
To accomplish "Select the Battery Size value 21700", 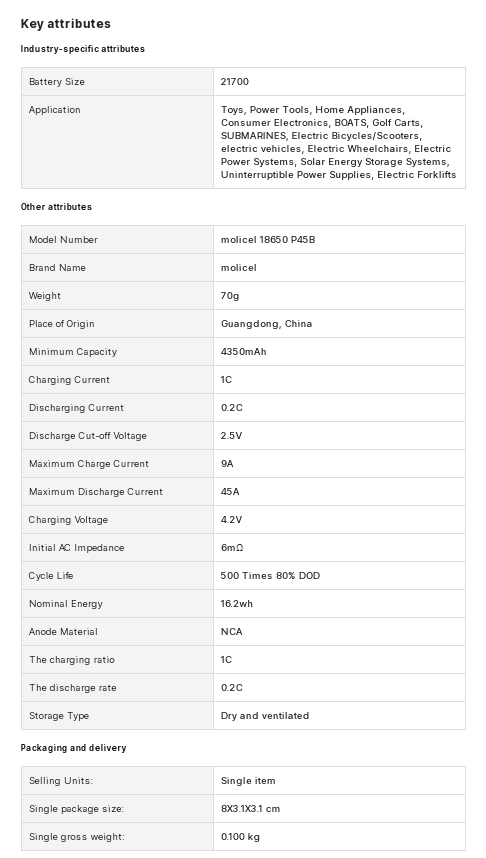I will (235, 82).
